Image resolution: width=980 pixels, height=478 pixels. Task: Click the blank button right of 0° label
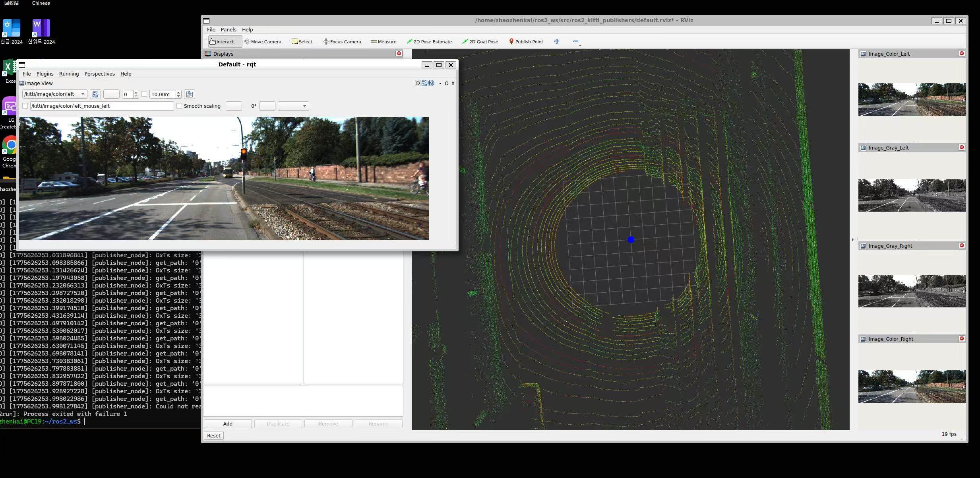(x=267, y=106)
